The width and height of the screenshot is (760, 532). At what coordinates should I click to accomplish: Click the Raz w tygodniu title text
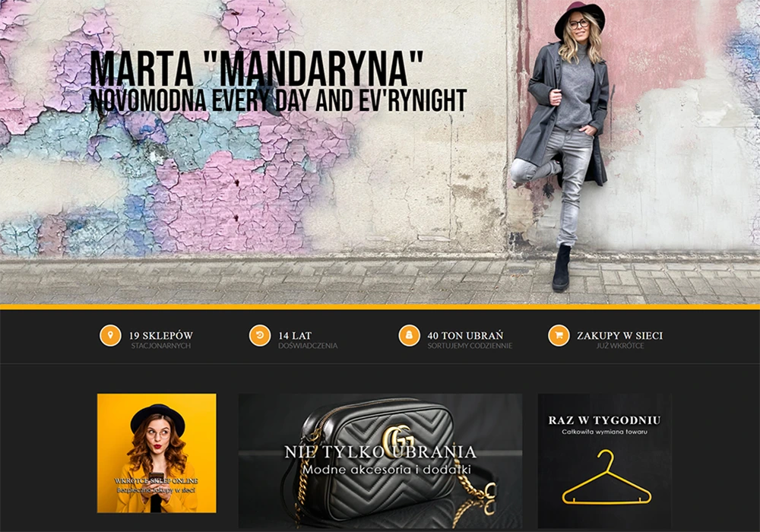[x=604, y=420]
